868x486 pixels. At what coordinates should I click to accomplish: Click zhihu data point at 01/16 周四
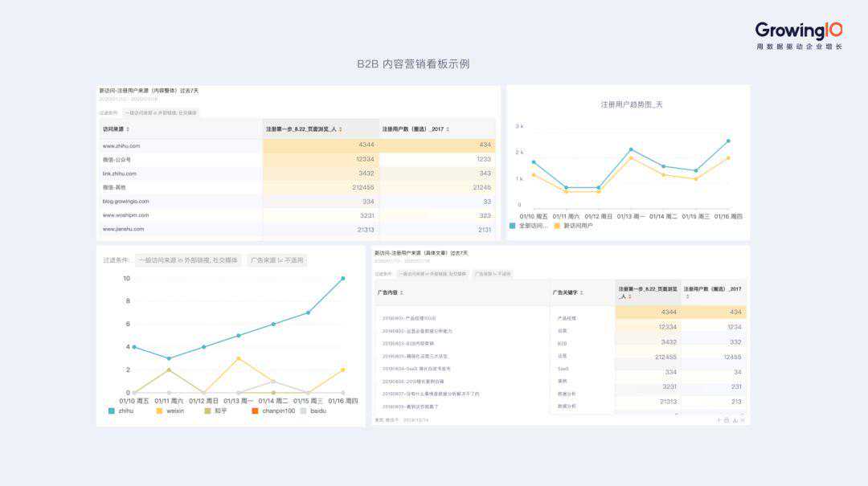(x=343, y=279)
